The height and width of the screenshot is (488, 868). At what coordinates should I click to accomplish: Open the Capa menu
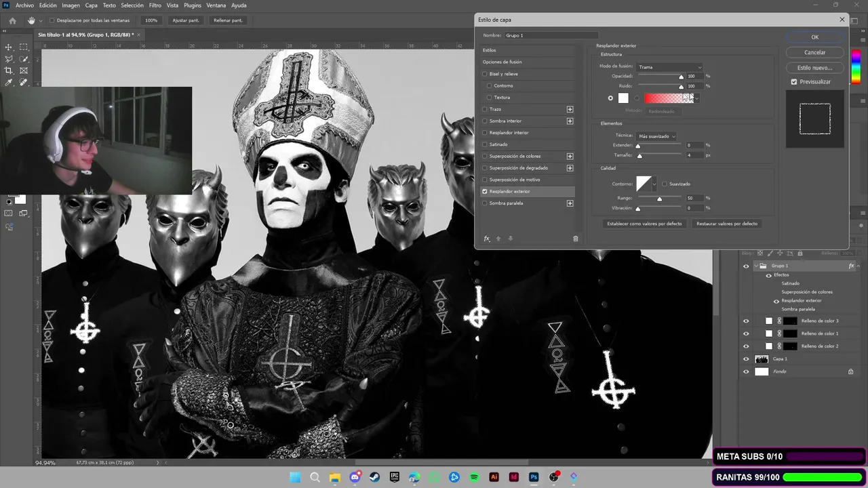tap(91, 5)
